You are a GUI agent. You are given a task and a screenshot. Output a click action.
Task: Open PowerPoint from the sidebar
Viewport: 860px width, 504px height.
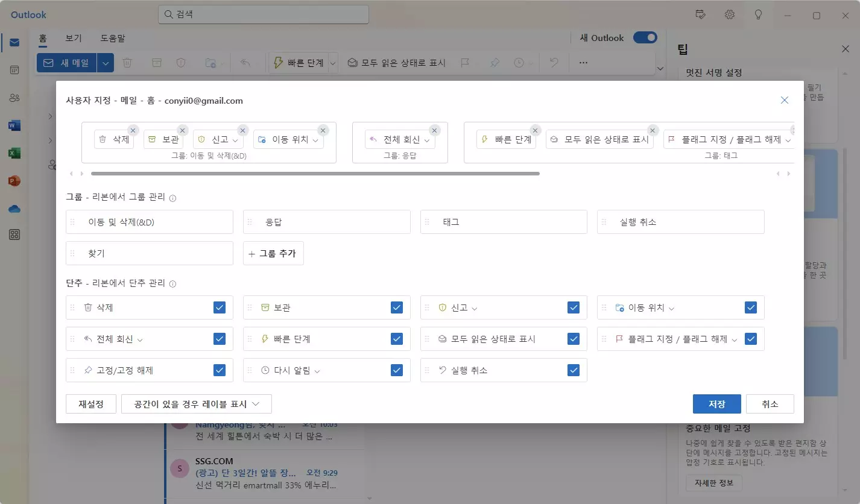14,180
